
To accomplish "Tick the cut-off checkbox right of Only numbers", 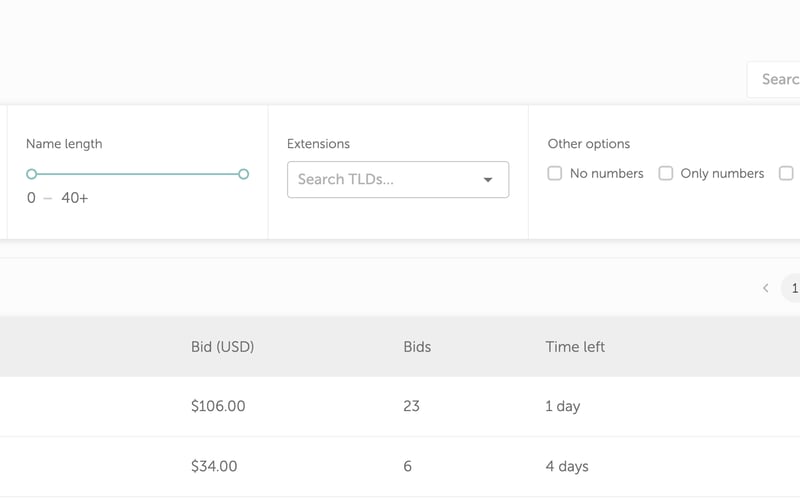I will (x=786, y=173).
